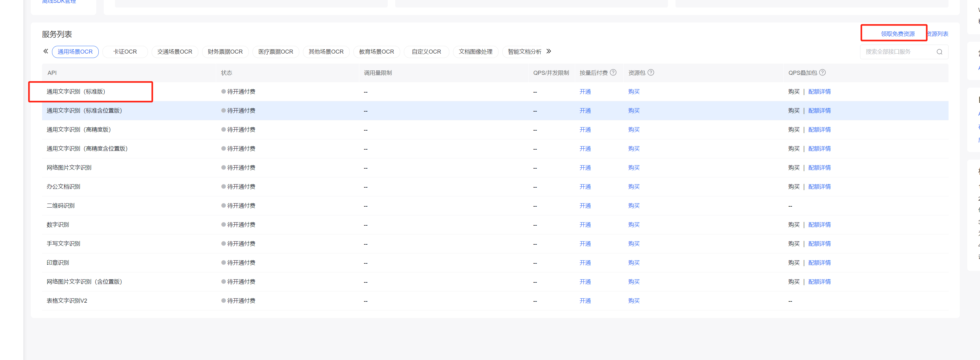Image resolution: width=980 pixels, height=360 pixels.
Task: Click the right double-chevron tab scroll arrow
Action: point(549,51)
